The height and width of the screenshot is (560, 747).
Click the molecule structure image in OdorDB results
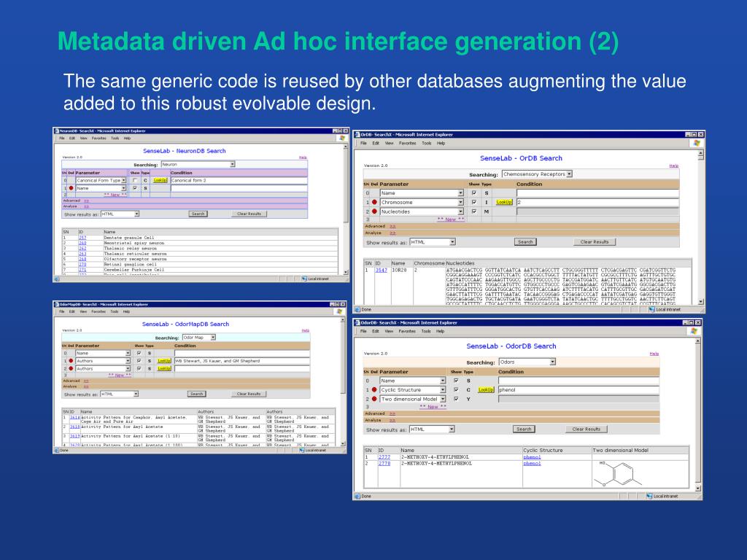click(x=618, y=474)
